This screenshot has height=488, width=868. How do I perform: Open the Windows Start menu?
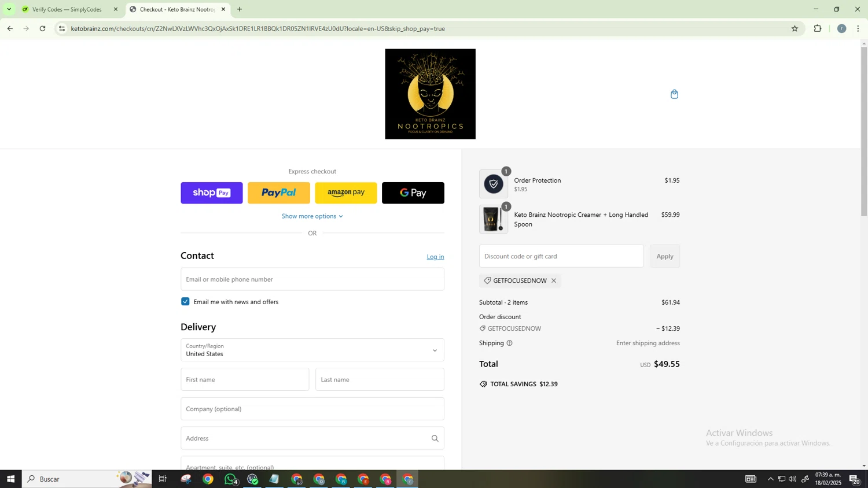pyautogui.click(x=10, y=479)
